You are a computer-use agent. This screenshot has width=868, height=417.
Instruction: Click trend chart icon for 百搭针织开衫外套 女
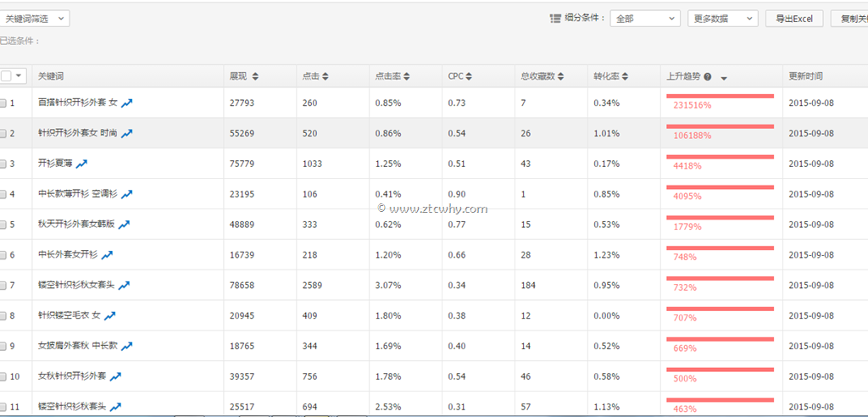pos(127,103)
